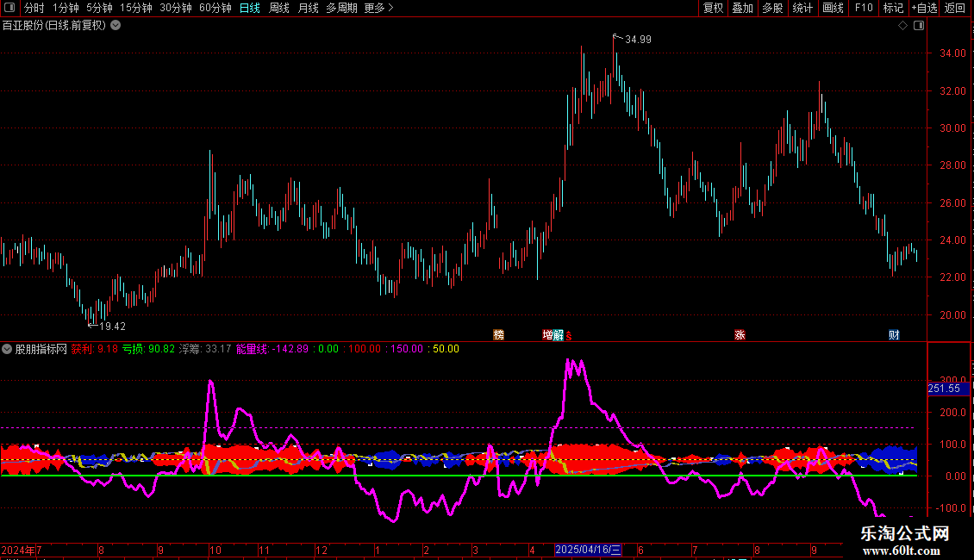Toggle 叠加 overlay mode
974x560 pixels.
(742, 8)
